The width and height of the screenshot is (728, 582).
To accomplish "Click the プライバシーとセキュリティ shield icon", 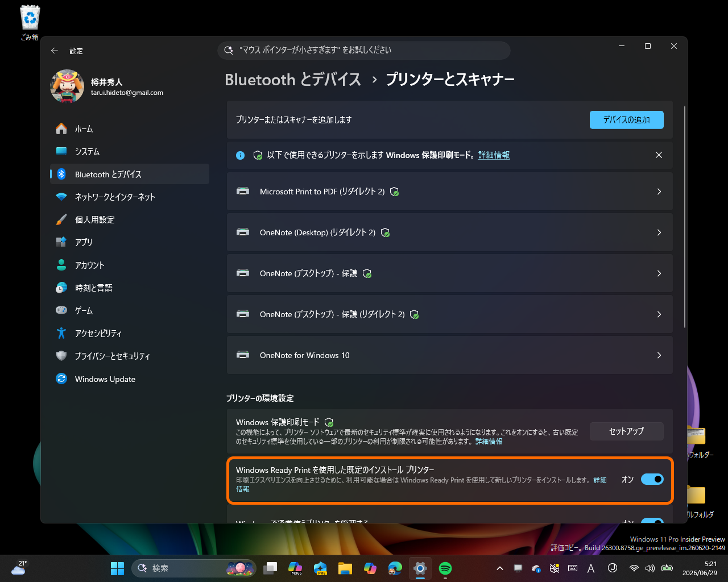I will 61,356.
